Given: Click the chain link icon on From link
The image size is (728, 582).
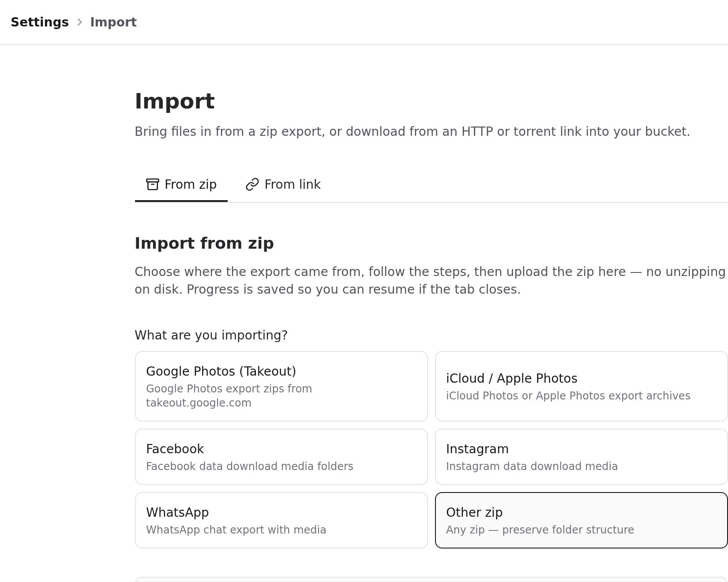Looking at the screenshot, I should click(252, 184).
